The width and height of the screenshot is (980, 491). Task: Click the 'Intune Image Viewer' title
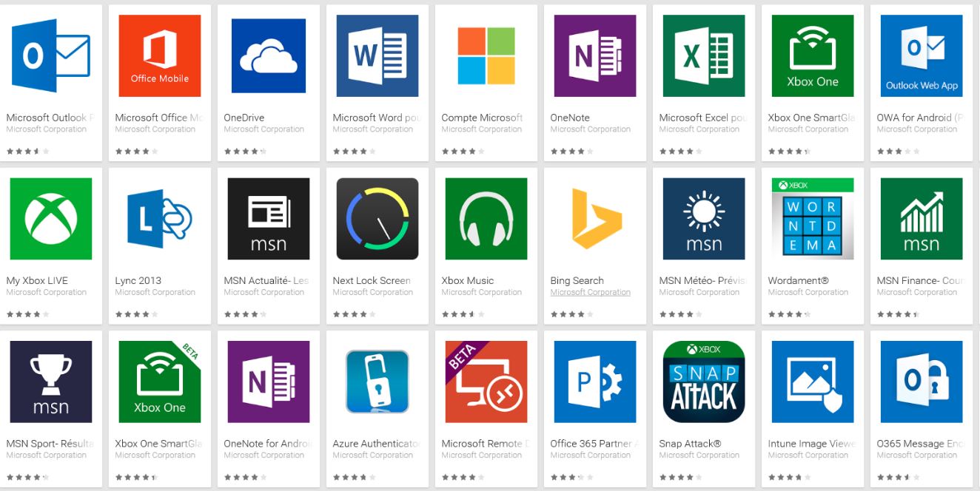point(812,444)
